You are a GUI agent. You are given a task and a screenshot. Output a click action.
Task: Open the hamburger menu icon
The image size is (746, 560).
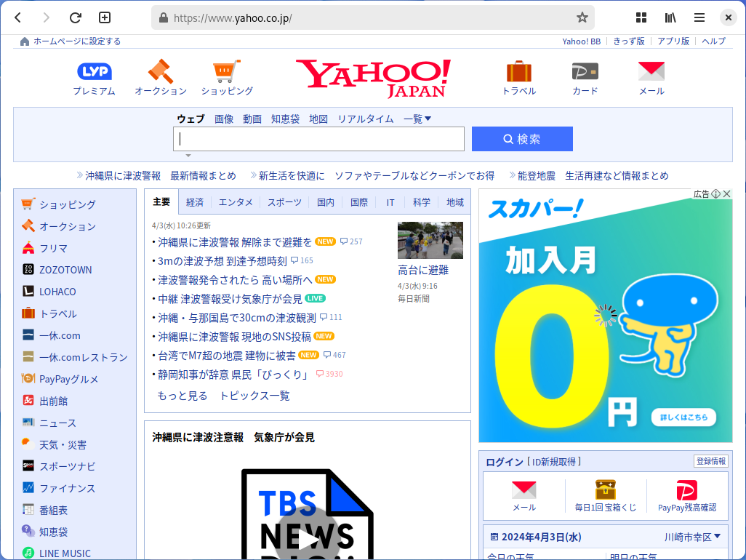coord(699,18)
